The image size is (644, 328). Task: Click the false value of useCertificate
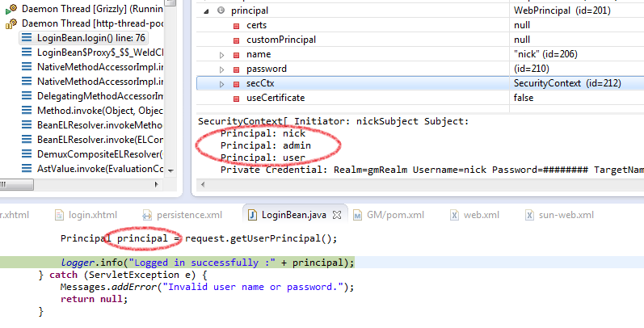click(x=524, y=98)
